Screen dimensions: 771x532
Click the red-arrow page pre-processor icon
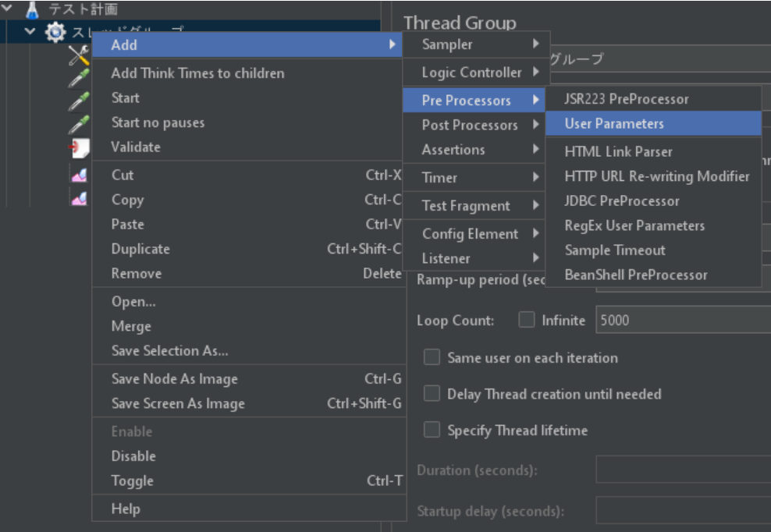click(78, 148)
